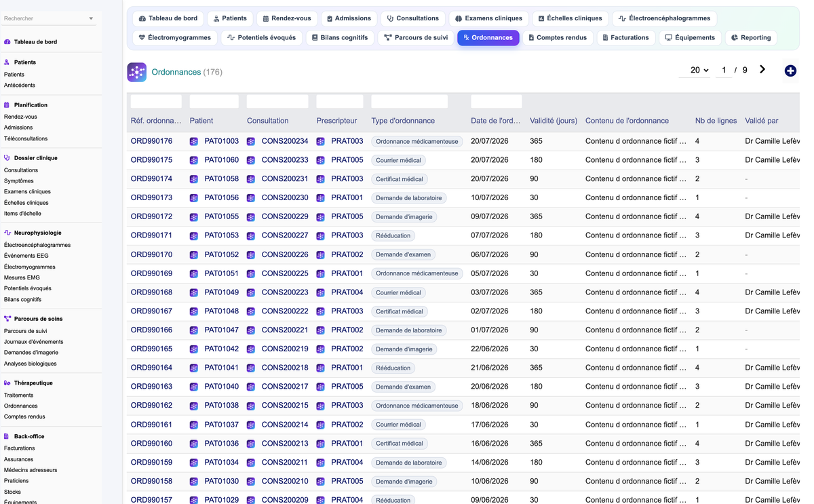This screenshot has height=504, width=814.
Task: Open ordonnance ORD990165 link
Action: coord(151,349)
